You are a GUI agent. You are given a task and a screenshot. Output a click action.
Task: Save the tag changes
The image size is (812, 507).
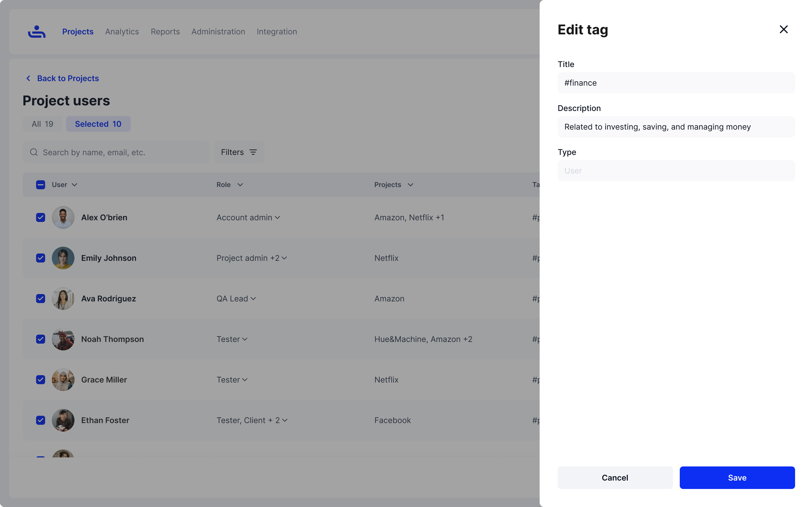pos(737,477)
